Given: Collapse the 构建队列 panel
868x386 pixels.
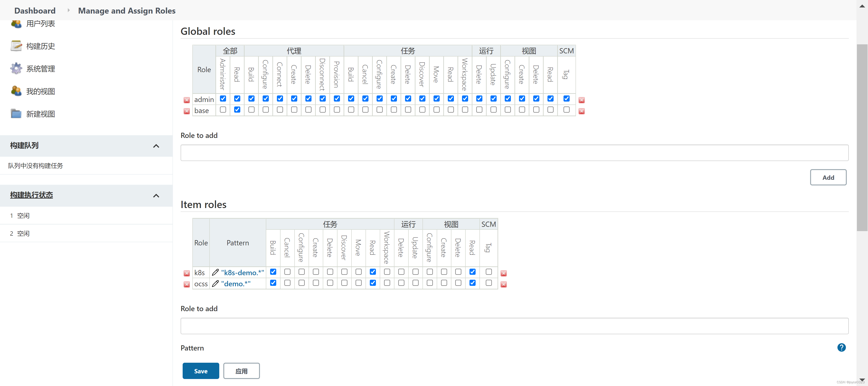Looking at the screenshot, I should (x=156, y=146).
